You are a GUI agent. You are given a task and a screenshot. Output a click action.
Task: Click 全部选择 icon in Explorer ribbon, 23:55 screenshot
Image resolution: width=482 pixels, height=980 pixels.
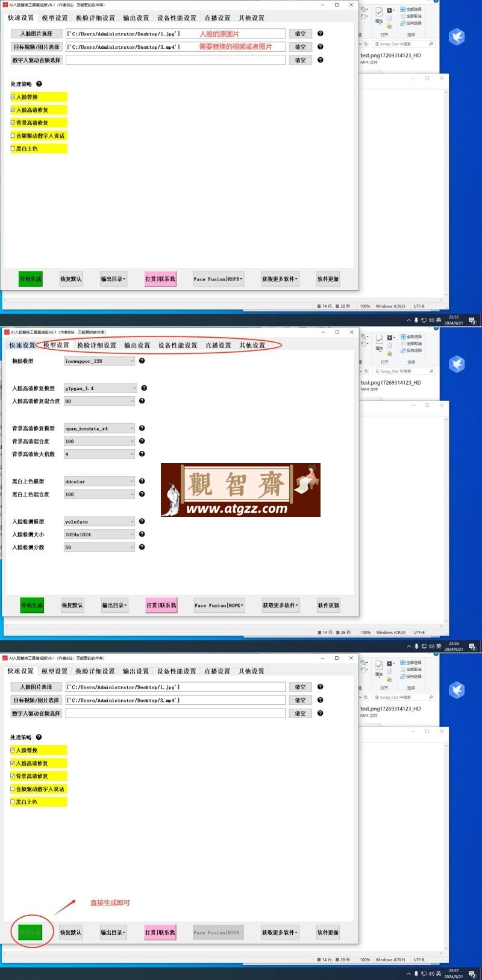click(403, 10)
